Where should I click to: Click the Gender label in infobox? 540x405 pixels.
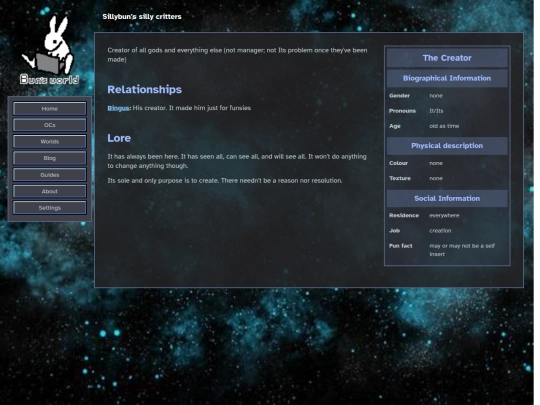[399, 96]
